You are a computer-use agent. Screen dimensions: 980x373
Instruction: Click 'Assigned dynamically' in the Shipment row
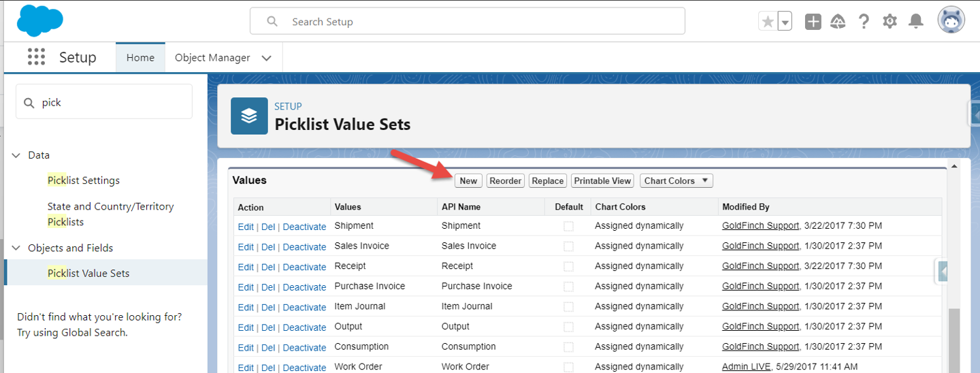coord(639,225)
